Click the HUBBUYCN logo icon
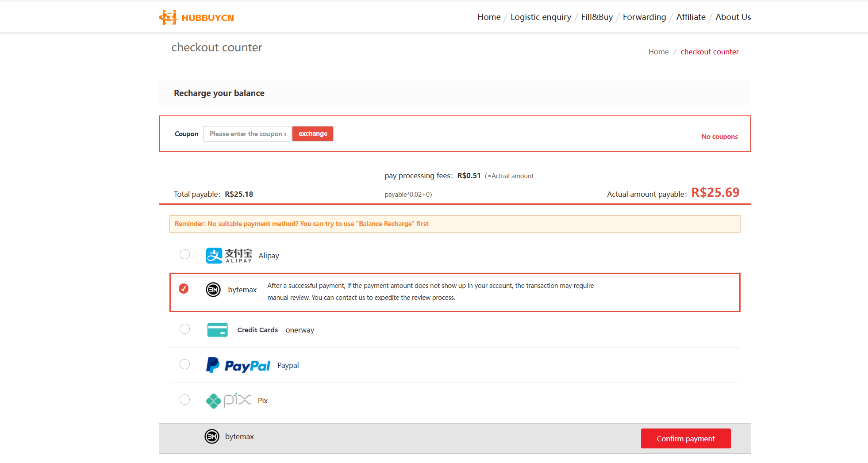 pyautogui.click(x=168, y=17)
